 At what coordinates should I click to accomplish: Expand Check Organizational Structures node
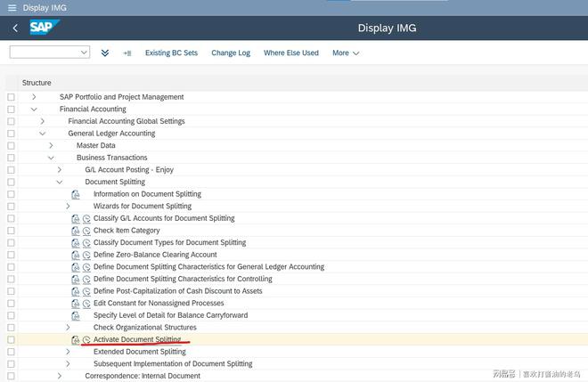tap(68, 328)
